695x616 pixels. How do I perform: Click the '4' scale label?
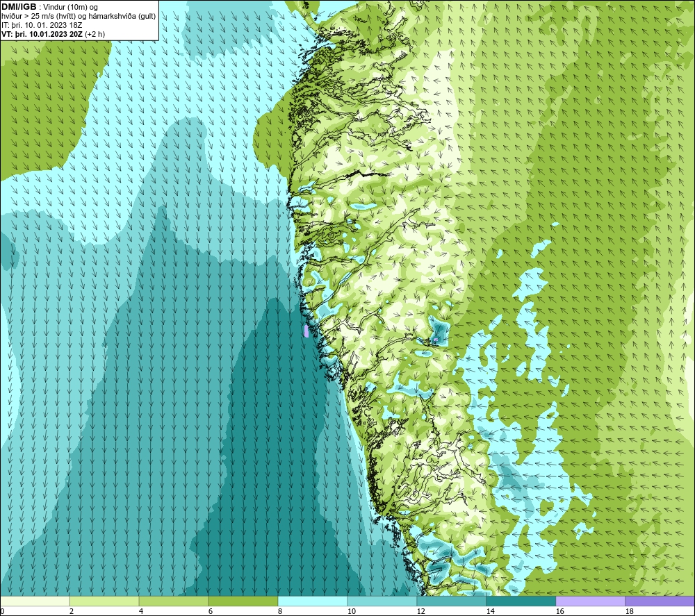141,612
